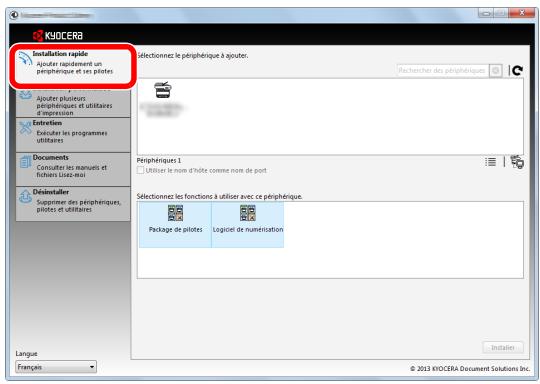Open the Langue dropdown set to Français
Image resolution: width=540 pixels, height=384 pixels.
coord(56,367)
